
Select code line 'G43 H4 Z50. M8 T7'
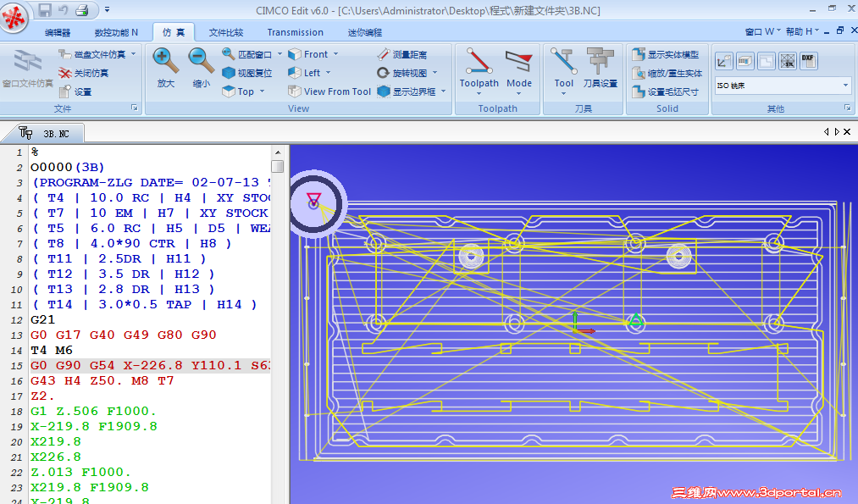[x=102, y=380]
